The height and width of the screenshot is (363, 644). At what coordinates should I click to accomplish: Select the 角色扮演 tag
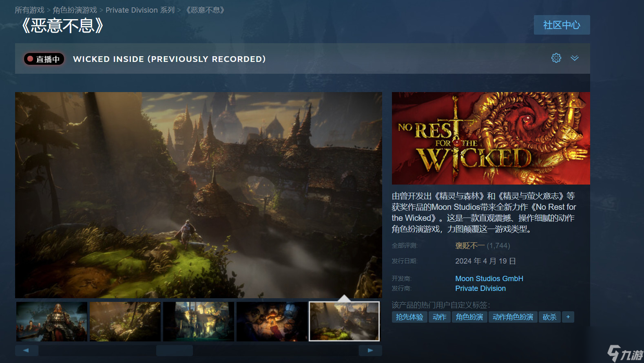point(469,317)
